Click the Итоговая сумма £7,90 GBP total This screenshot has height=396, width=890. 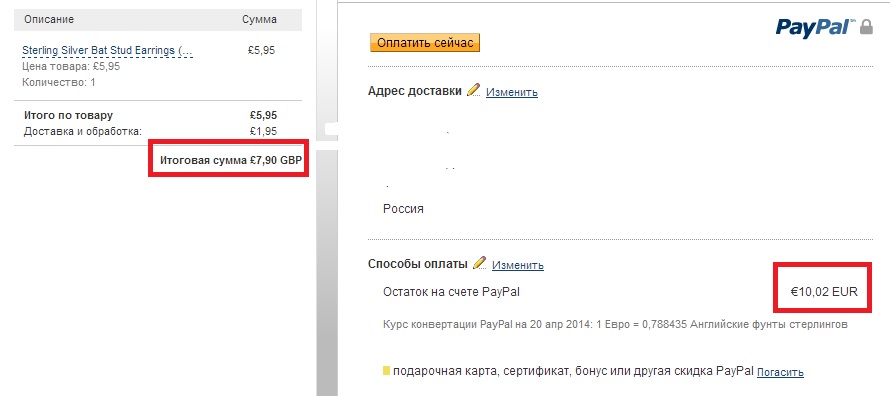pos(230,161)
